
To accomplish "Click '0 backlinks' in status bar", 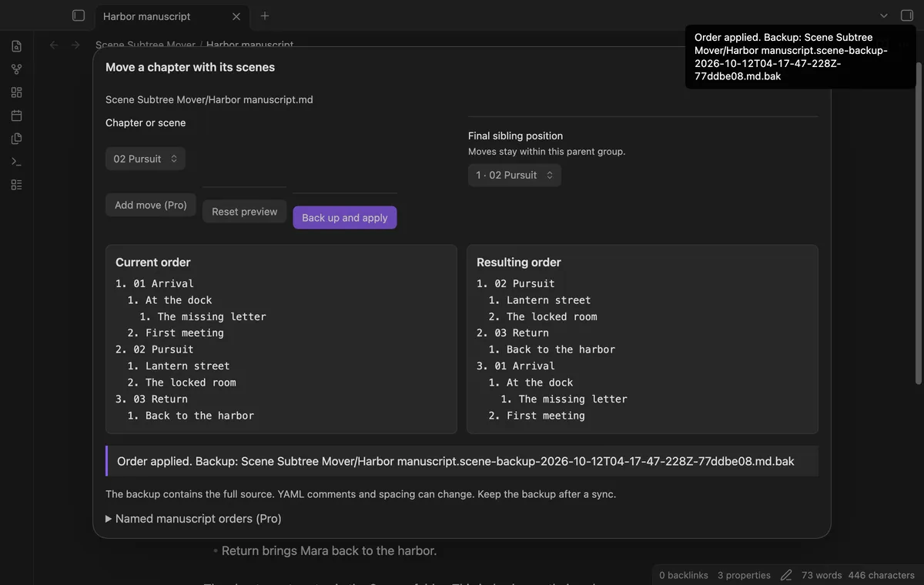I will point(684,575).
